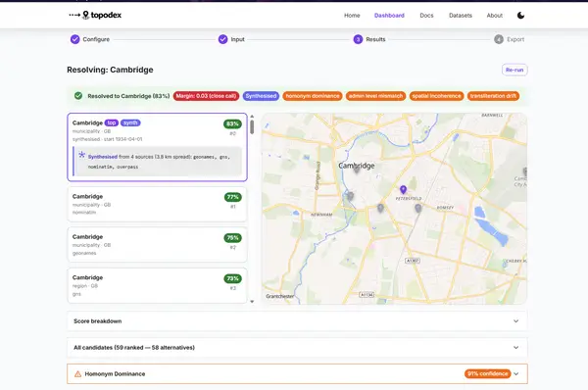Viewport: 588px width, 390px height.
Task: Expand the Homonym Dominance panel
Action: [x=297, y=374]
